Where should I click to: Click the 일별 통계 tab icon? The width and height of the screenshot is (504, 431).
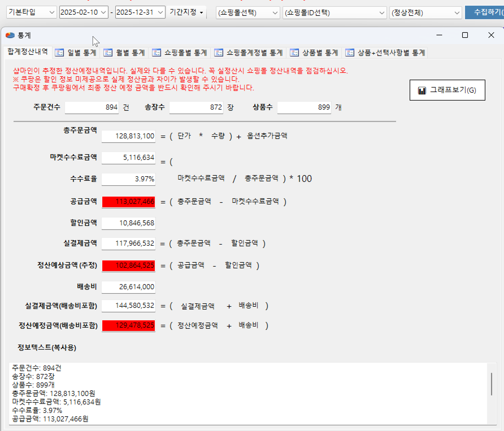[59, 53]
